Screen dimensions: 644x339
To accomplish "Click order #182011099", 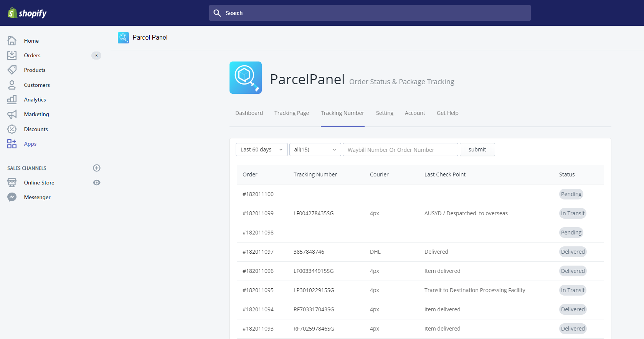I will [x=258, y=213].
